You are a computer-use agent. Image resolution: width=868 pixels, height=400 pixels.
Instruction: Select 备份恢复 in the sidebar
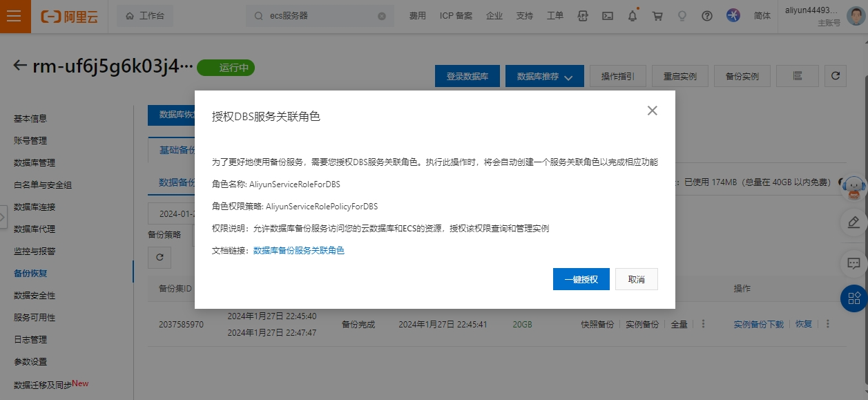pyautogui.click(x=30, y=273)
